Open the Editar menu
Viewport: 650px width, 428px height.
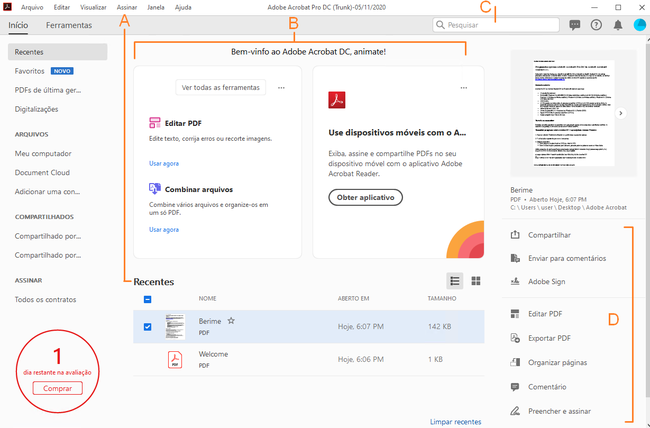62,7
